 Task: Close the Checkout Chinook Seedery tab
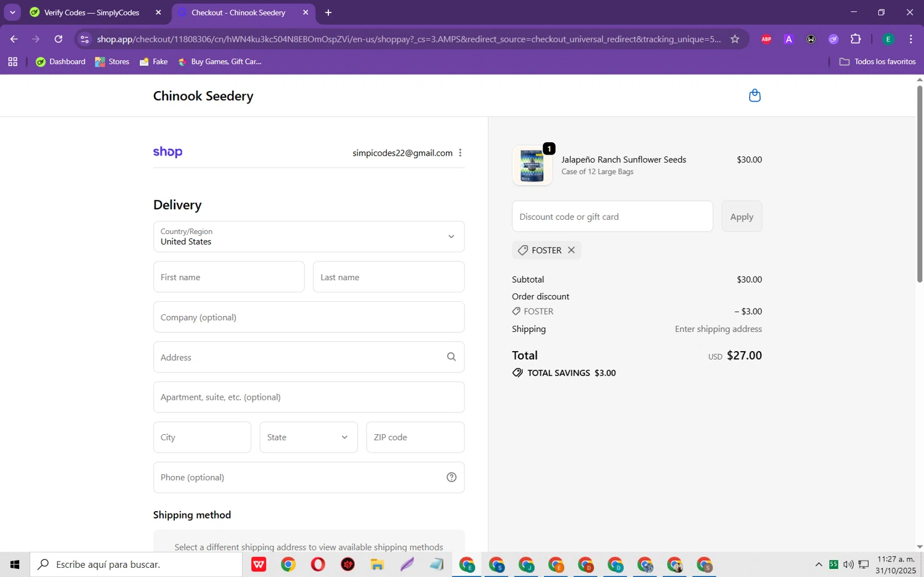pyautogui.click(x=306, y=12)
